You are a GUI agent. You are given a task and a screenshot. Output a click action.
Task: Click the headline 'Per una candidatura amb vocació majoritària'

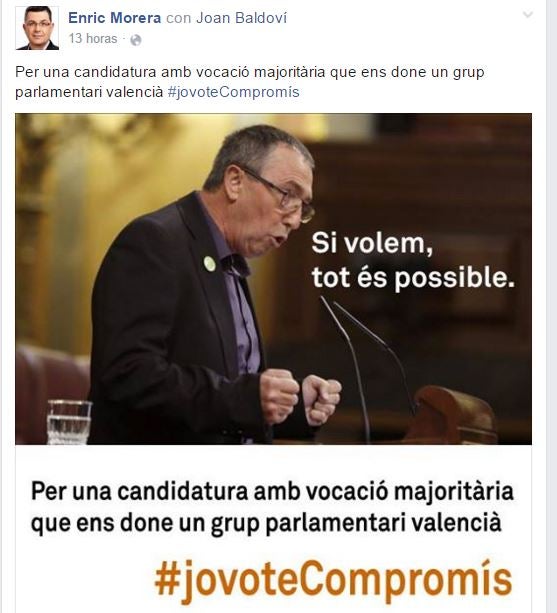[x=272, y=491]
